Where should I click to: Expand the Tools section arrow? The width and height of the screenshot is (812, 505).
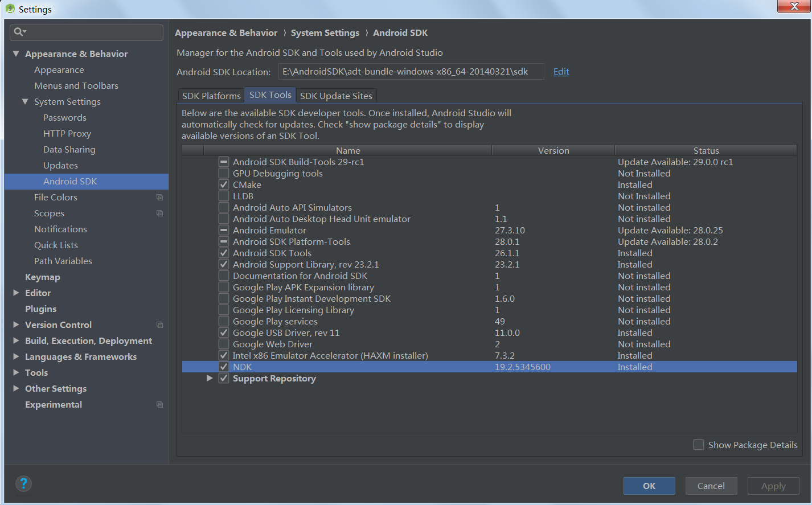[16, 372]
